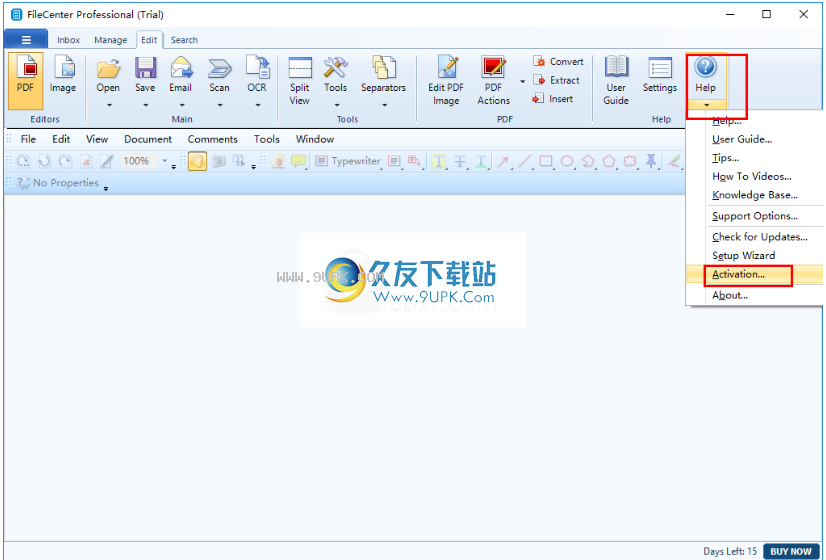Select the Line drawing tool
This screenshot has height=560, width=826.
coord(524,161)
